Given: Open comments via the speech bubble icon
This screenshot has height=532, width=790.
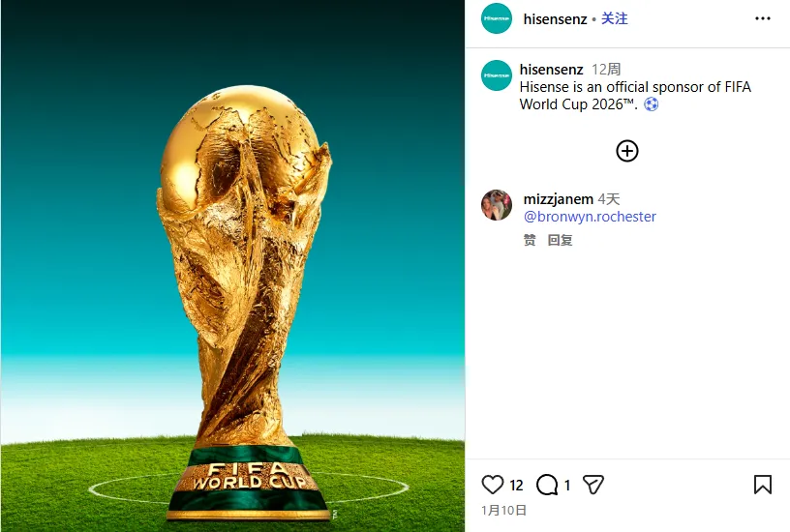Looking at the screenshot, I should 547,485.
